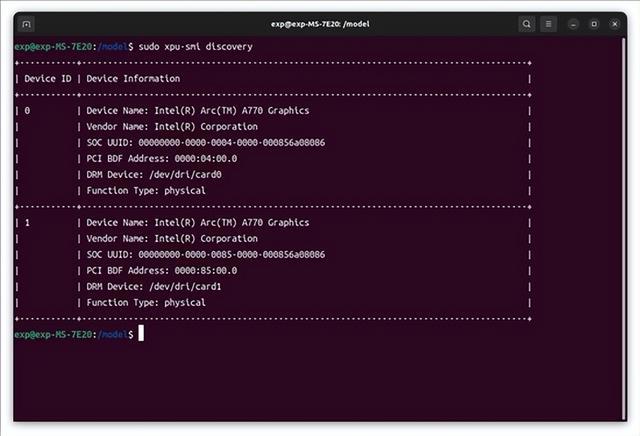This screenshot has height=436, width=640.
Task: Click the Device ID column header
Action: click(x=48, y=78)
